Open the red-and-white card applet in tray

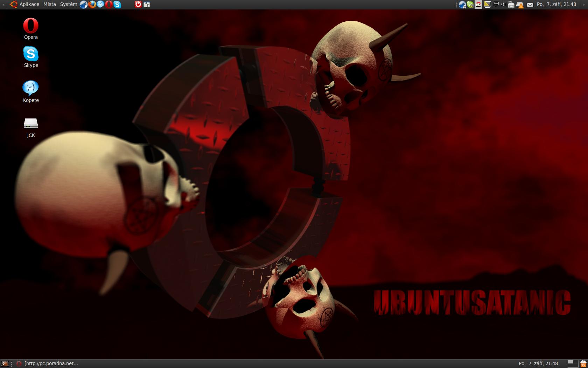pyautogui.click(x=478, y=5)
